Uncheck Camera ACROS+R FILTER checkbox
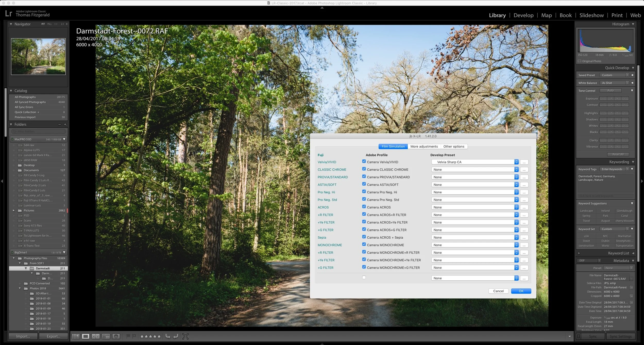Image resolution: width=644 pixels, height=345 pixels. click(364, 214)
